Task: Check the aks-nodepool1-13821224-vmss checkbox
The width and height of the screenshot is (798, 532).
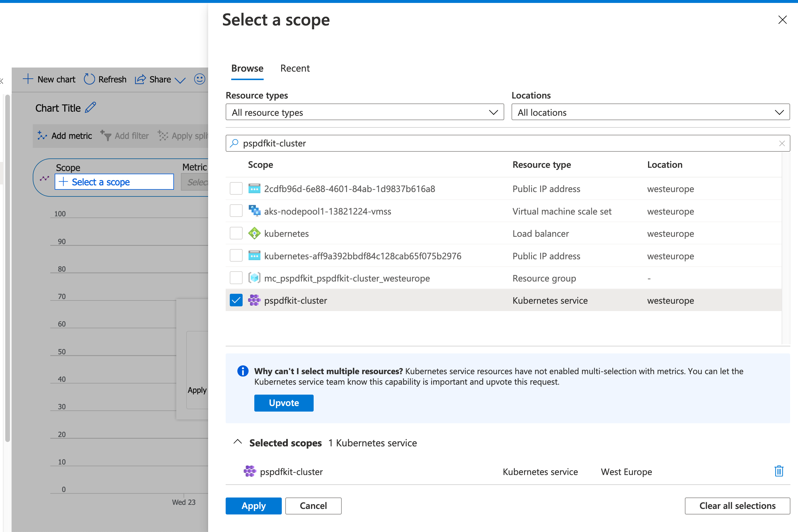Action: (x=236, y=211)
